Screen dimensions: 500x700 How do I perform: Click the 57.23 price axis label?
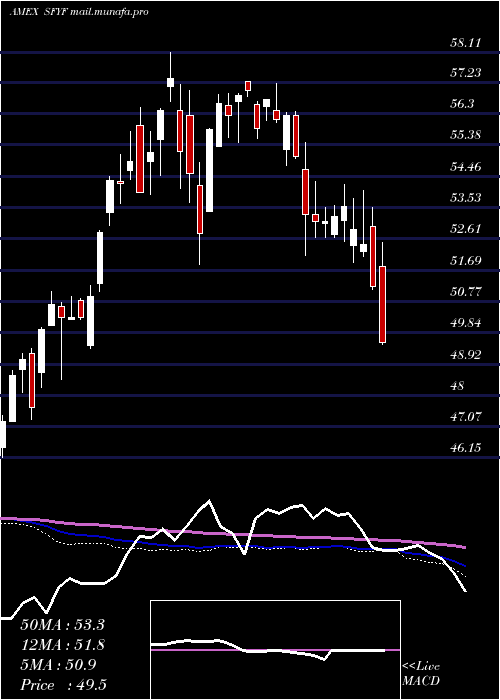[465, 73]
